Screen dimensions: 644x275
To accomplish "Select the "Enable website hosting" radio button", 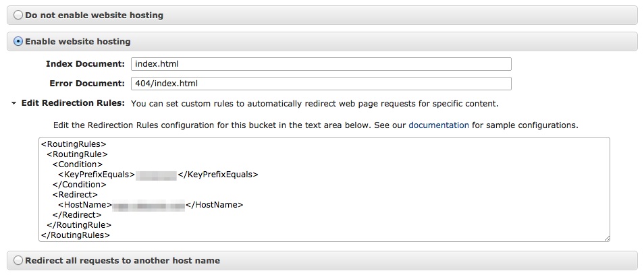I will [x=18, y=42].
